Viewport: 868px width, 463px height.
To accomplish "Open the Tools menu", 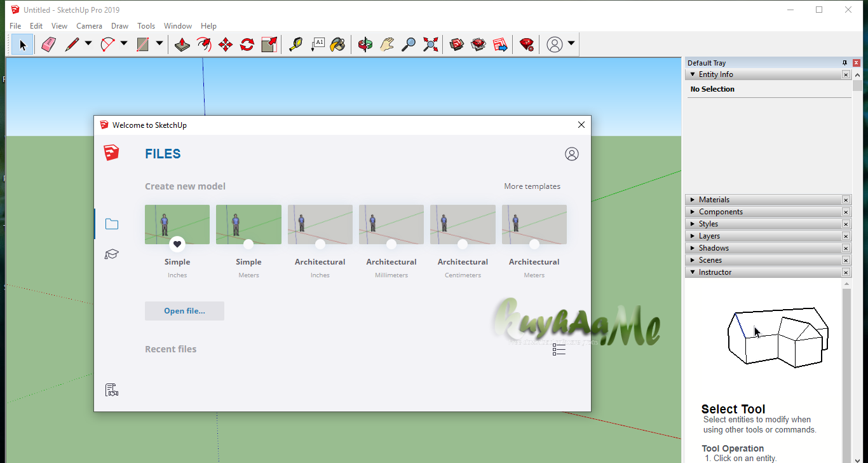I will pos(146,26).
